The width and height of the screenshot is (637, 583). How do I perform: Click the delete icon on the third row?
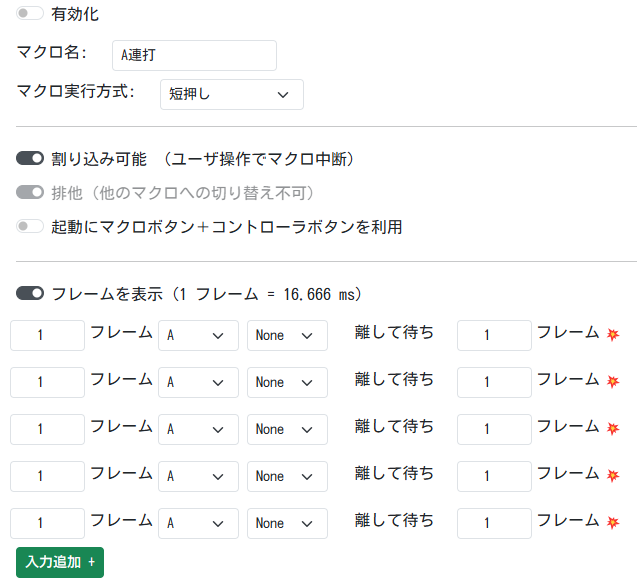tap(613, 428)
